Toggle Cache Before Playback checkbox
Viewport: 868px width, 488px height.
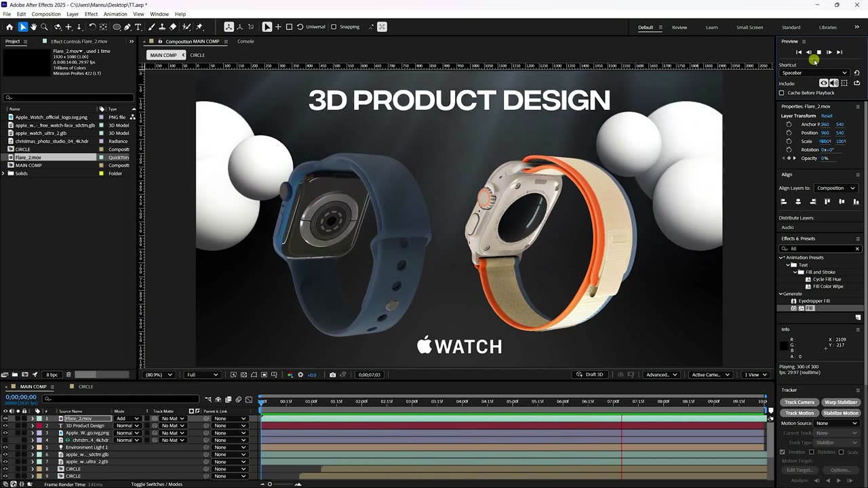782,93
